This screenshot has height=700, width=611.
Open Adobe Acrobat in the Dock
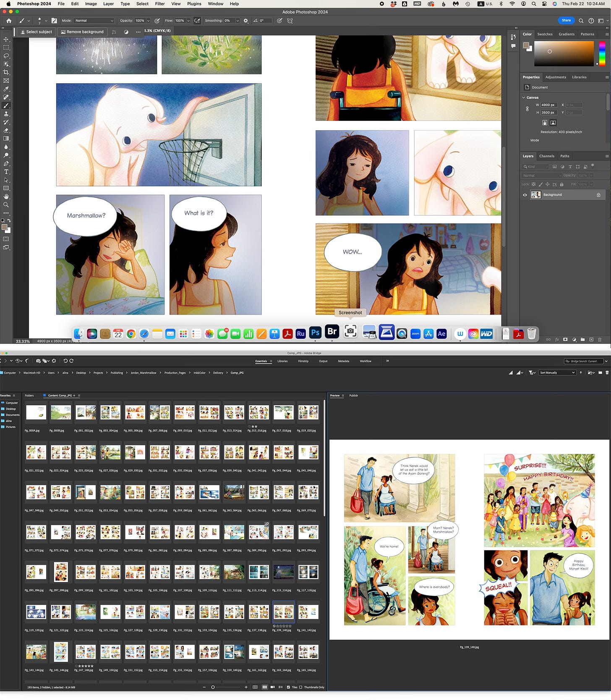(x=287, y=334)
